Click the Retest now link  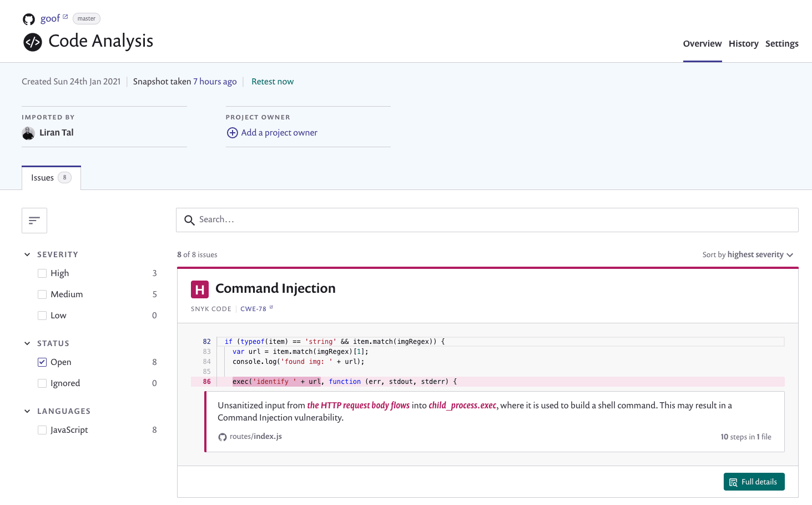pyautogui.click(x=273, y=81)
